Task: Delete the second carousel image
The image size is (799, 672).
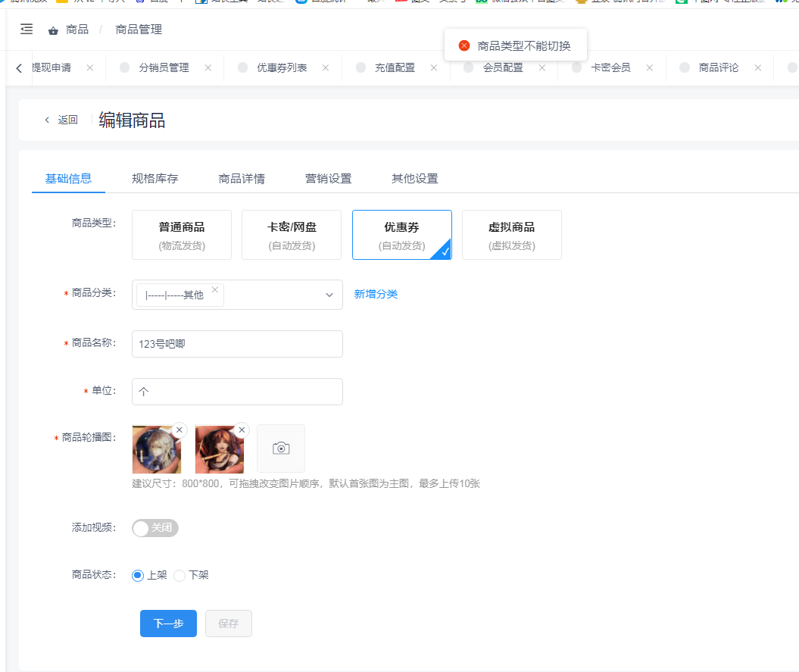Action: [x=242, y=430]
